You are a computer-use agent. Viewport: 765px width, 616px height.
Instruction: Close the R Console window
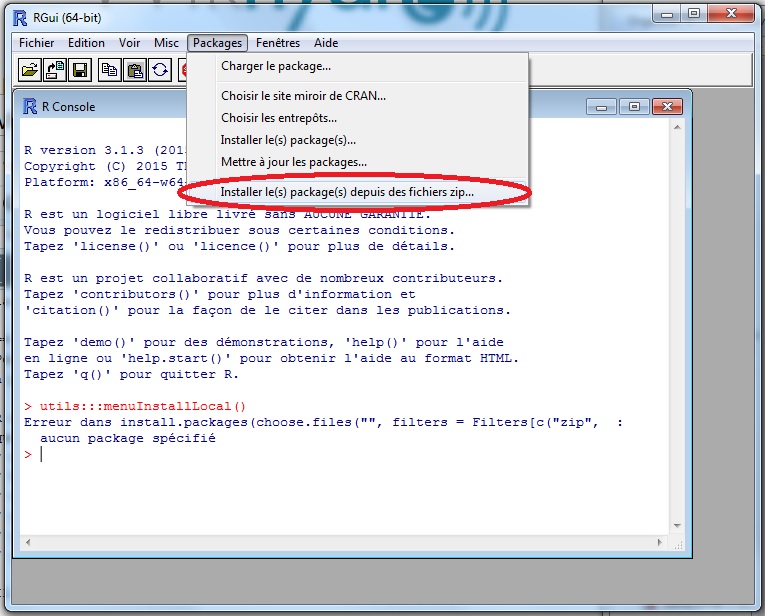[667, 107]
